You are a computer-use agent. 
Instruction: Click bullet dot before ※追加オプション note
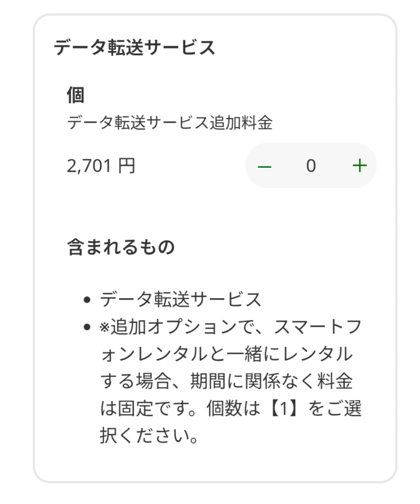87,327
